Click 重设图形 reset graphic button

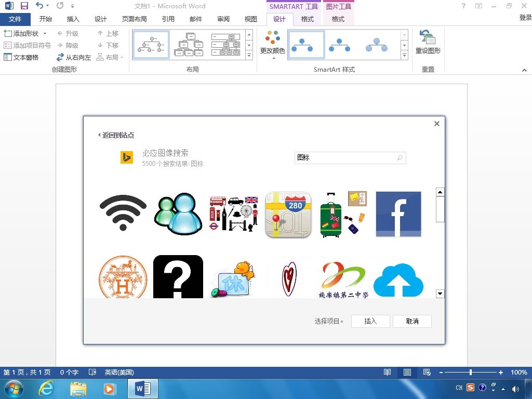(x=428, y=42)
